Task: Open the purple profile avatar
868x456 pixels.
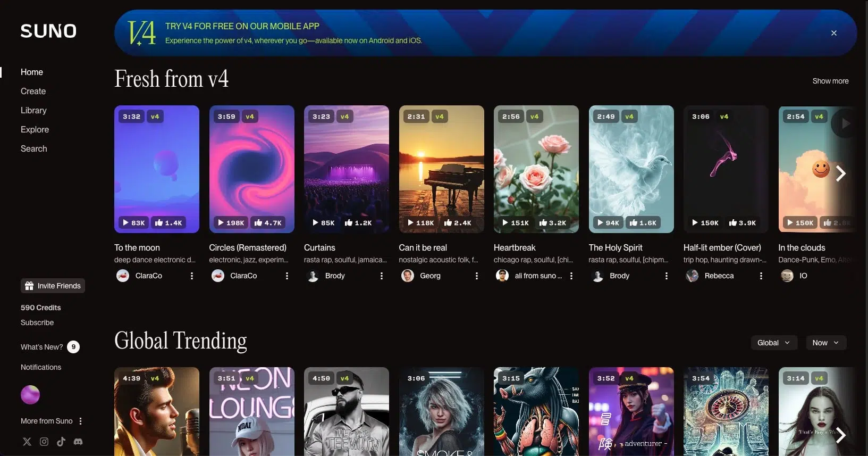Action: click(30, 395)
